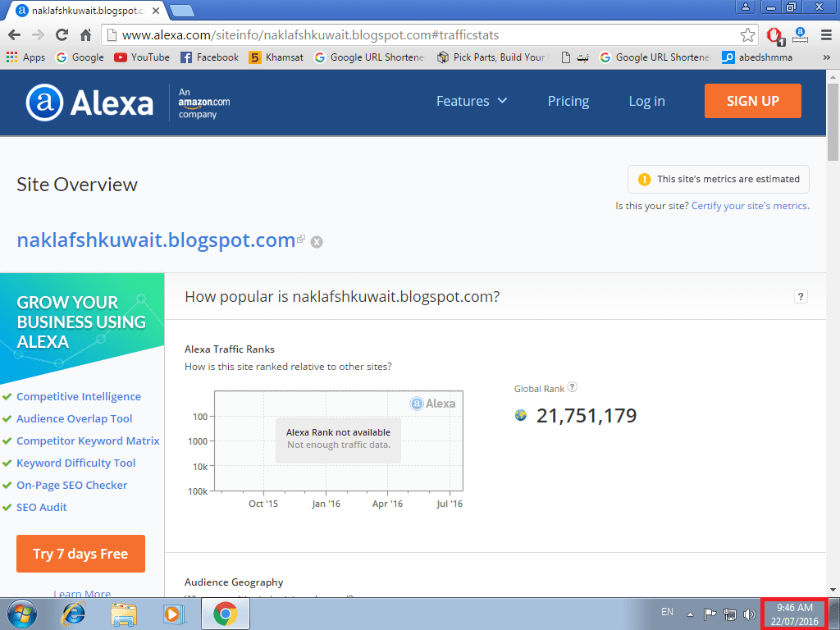Show more bookmarks with the double chevron
This screenshot has width=840, height=630.
(827, 57)
